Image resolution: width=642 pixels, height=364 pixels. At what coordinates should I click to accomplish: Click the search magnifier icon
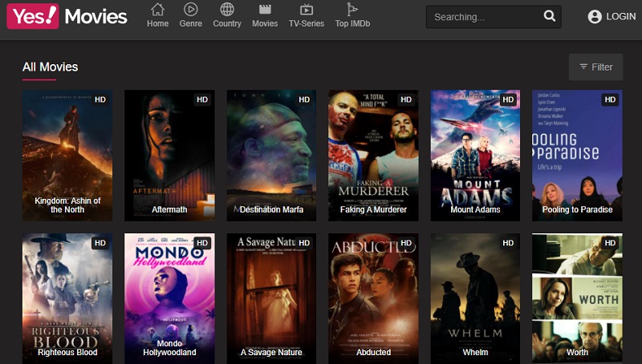(x=550, y=16)
